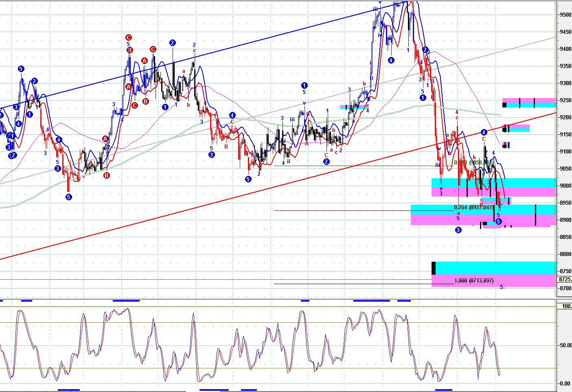Viewport: 572px width, 392px height.
Task: Select the boxed 8725 price tag on the axis
Action: pos(564,279)
